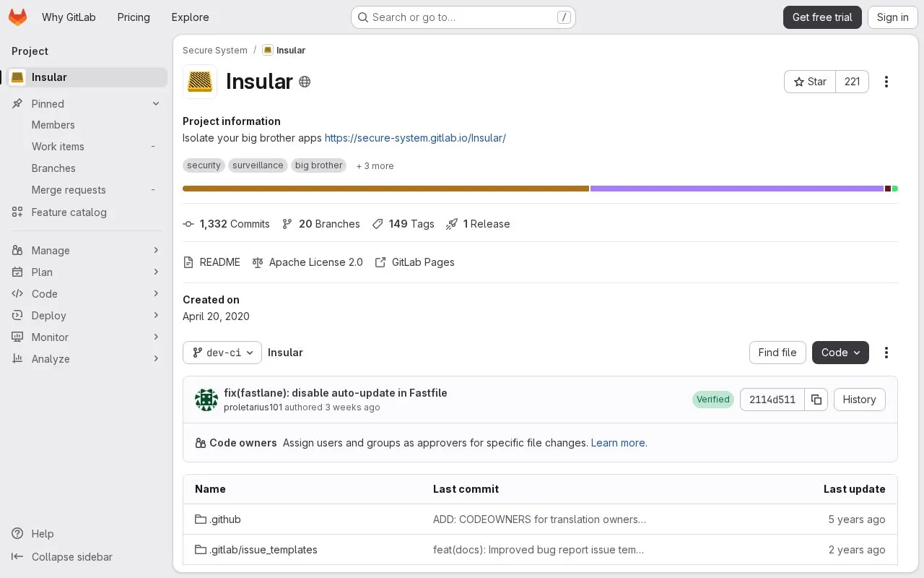
Task: Collapse the Pinned section
Action: pos(87,104)
